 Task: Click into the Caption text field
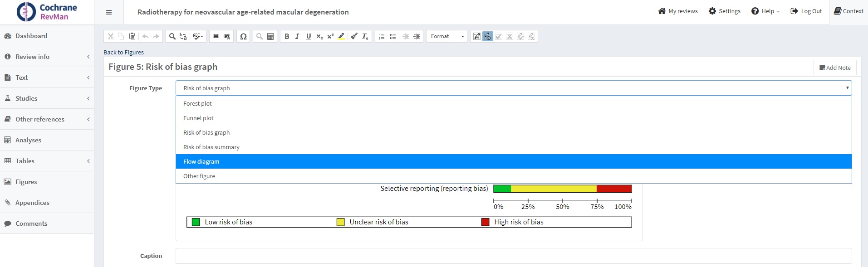pos(513,256)
